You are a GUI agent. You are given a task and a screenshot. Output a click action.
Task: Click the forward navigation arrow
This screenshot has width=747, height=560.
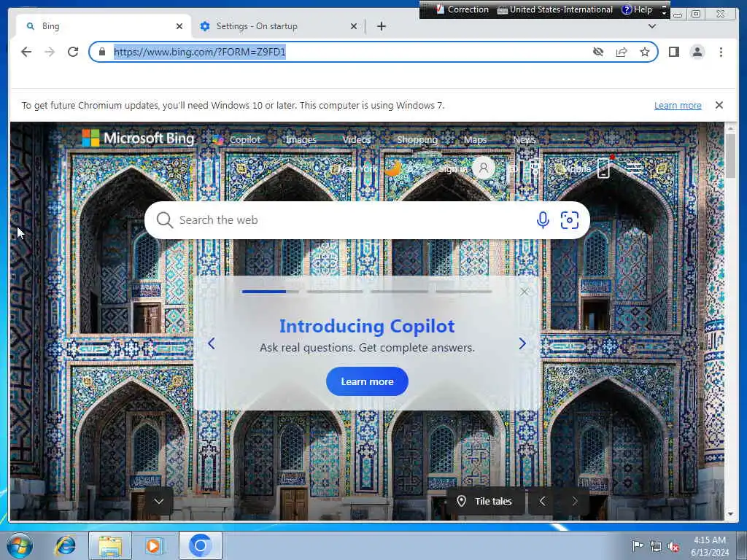pyautogui.click(x=50, y=52)
